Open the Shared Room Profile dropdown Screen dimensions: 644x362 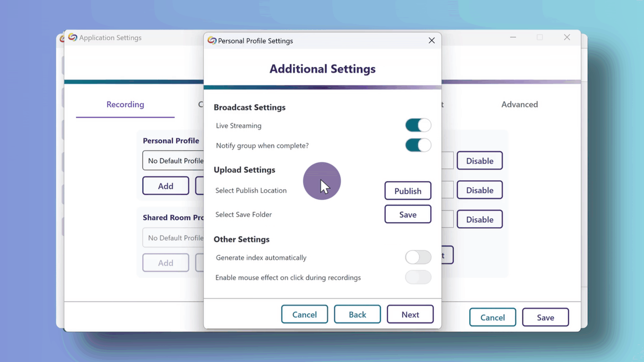174,237
